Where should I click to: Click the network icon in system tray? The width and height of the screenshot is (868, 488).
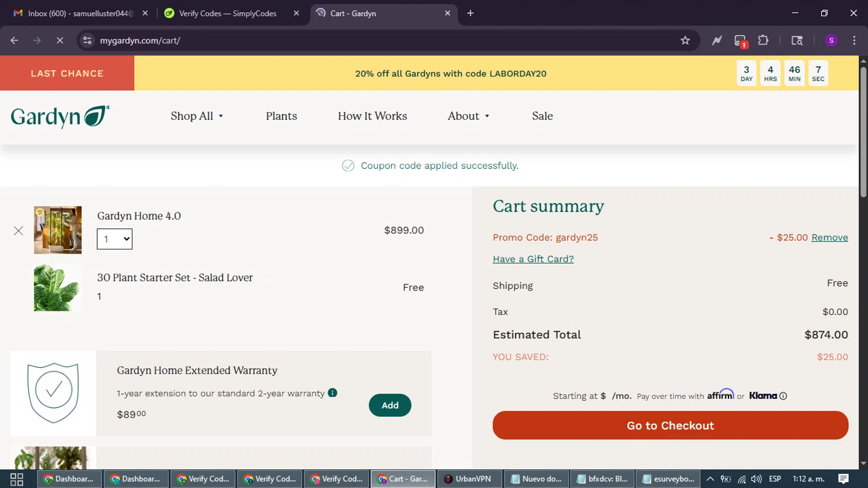pyautogui.click(x=741, y=479)
